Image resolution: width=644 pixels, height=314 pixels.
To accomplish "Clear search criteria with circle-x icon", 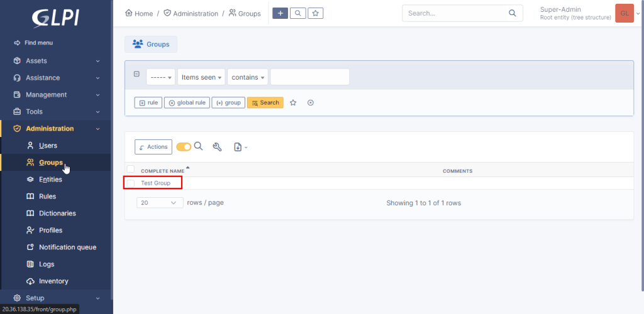I will click(311, 102).
